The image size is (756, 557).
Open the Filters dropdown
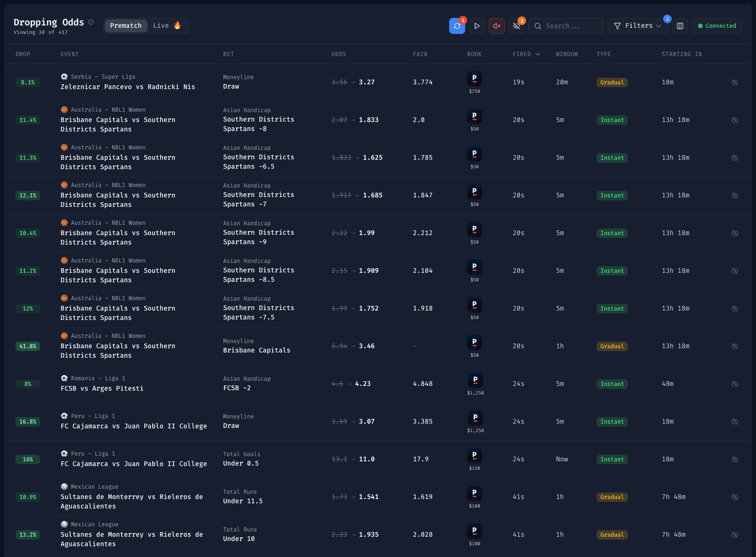(638, 26)
